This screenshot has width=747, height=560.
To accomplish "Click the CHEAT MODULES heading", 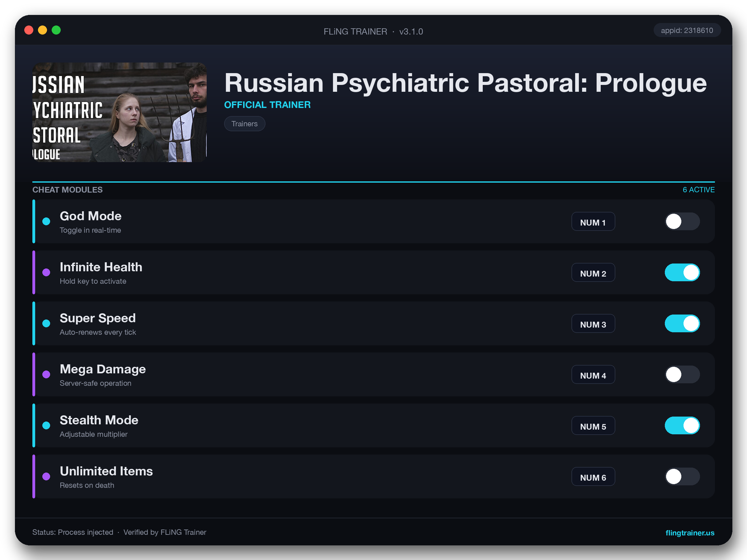I will coord(68,190).
